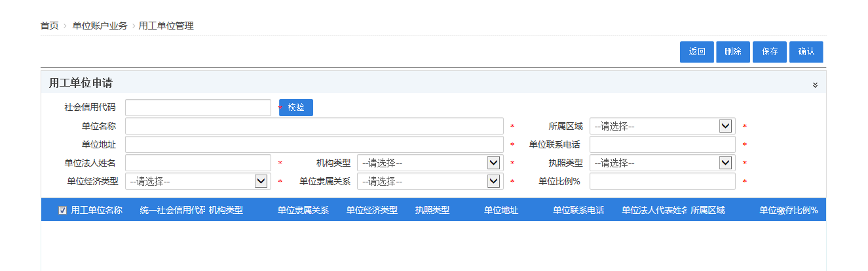868x271 pixels.
Task: Click the 校验 button
Action: pos(296,108)
